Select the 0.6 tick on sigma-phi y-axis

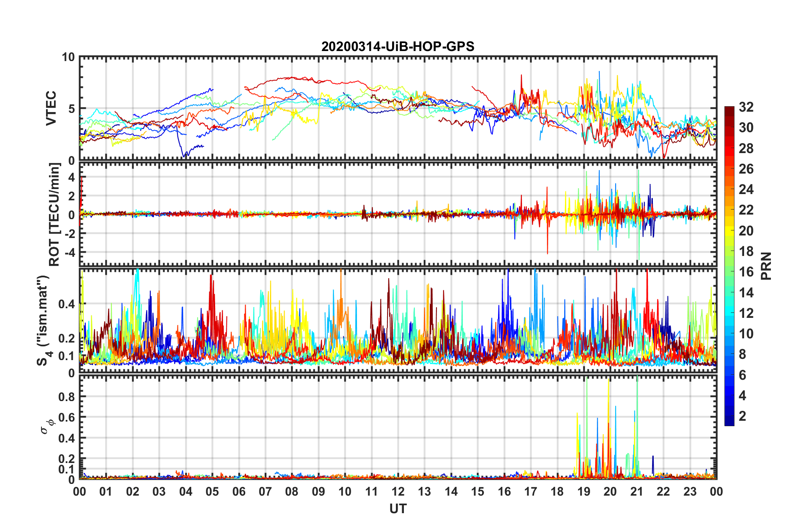coord(67,417)
